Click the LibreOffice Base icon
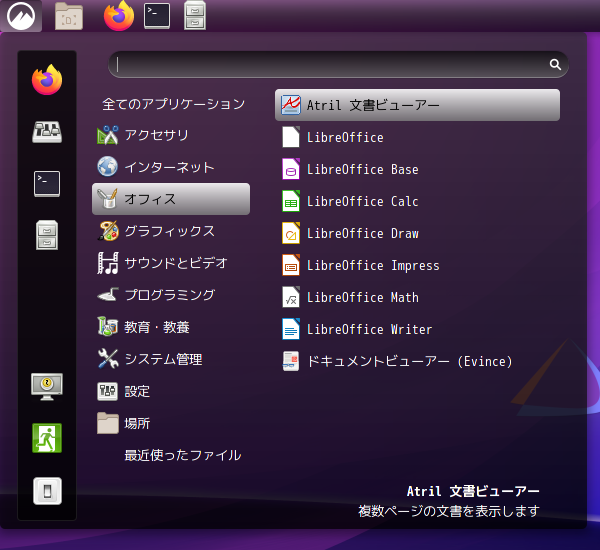The height and width of the screenshot is (550, 600). tap(291, 169)
